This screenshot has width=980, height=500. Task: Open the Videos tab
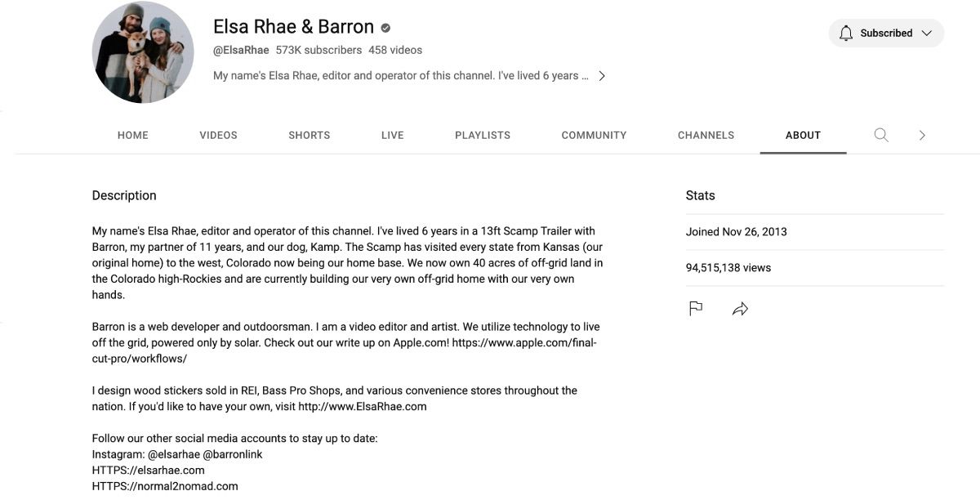[x=219, y=136]
